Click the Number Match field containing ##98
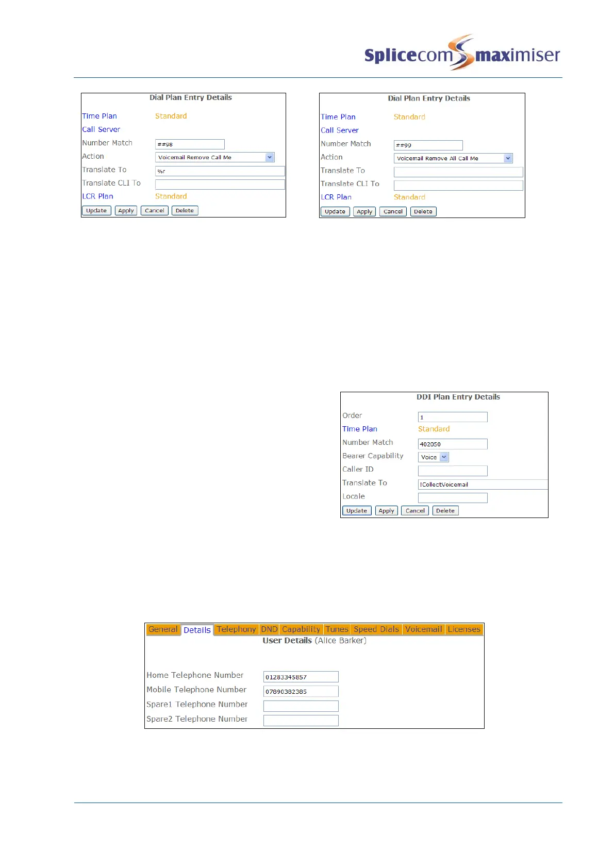 (190, 144)
